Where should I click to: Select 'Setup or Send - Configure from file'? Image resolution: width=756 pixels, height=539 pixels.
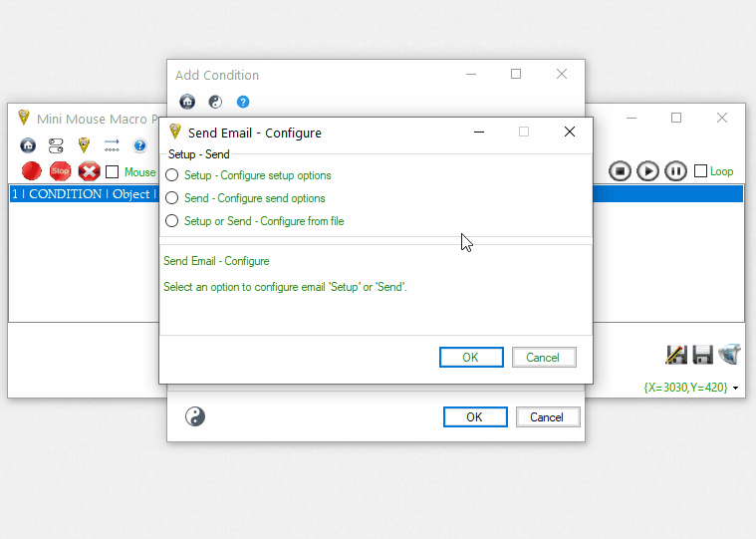click(172, 221)
